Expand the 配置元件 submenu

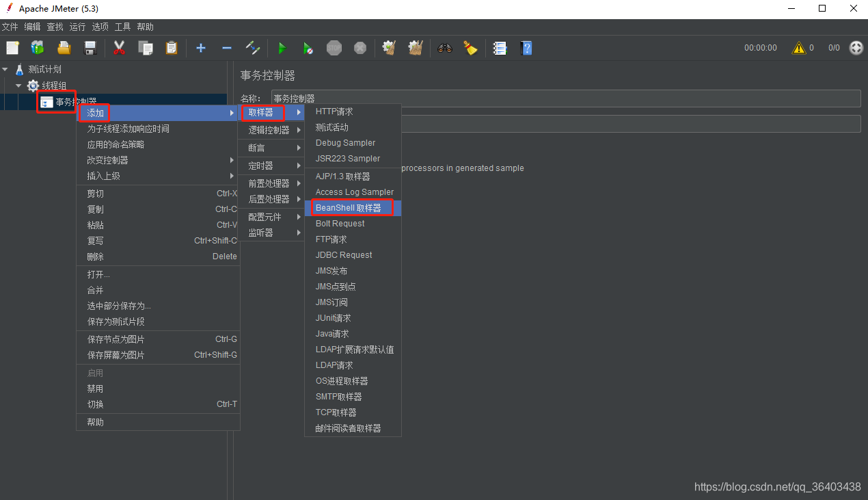271,217
